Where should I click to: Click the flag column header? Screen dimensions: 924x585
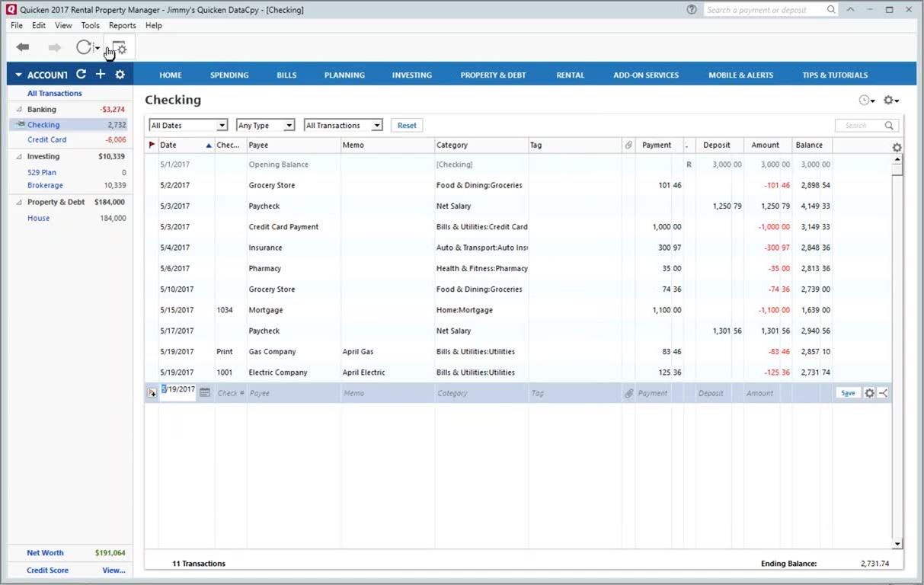(152, 145)
